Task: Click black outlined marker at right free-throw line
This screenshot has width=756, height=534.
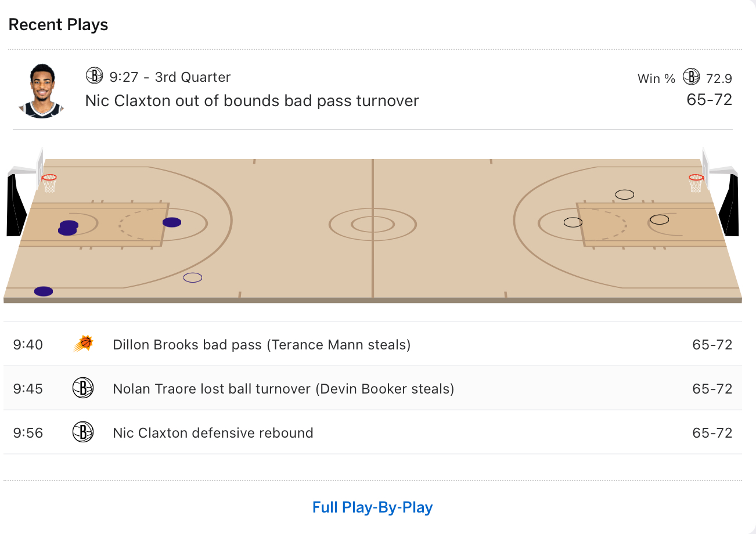Action: point(573,222)
